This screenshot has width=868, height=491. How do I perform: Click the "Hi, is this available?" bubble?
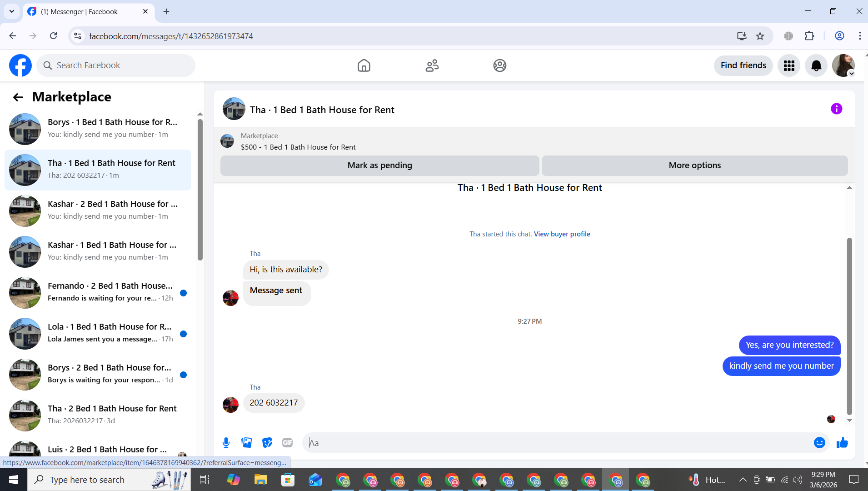click(286, 270)
